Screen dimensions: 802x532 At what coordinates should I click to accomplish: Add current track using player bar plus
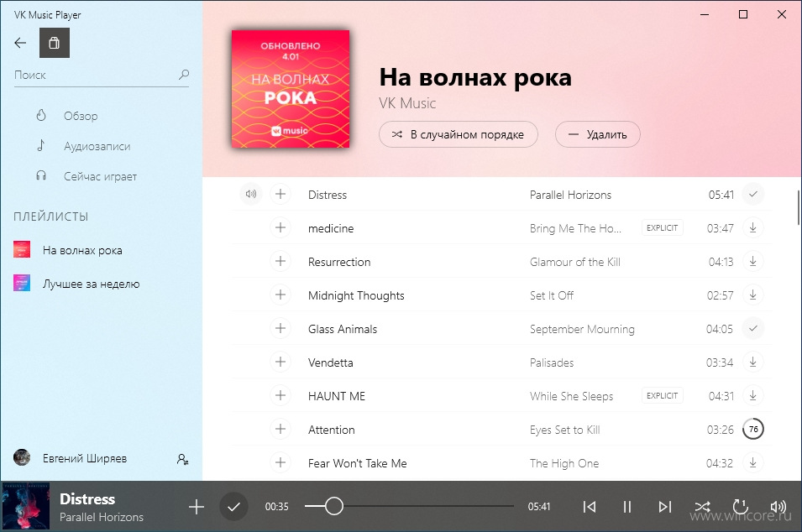[x=197, y=507]
